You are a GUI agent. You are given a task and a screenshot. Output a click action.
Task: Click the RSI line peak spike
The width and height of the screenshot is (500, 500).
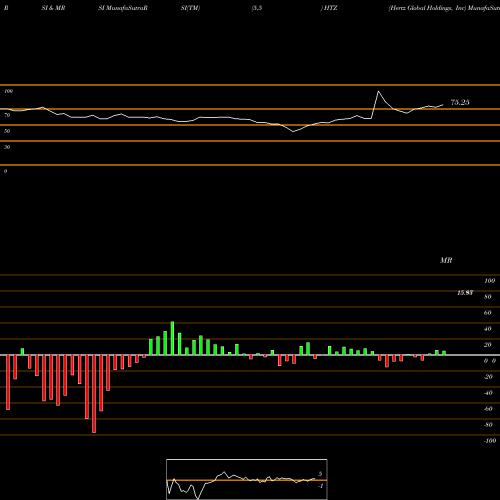(x=378, y=92)
